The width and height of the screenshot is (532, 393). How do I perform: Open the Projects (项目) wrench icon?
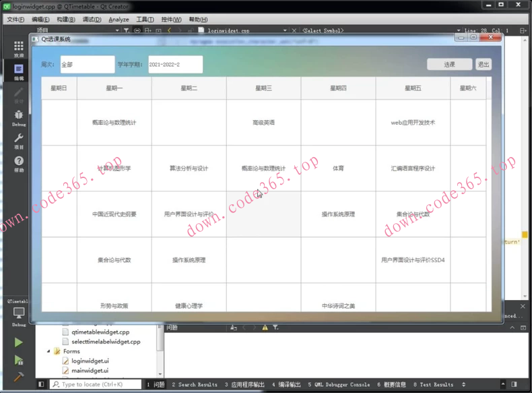[x=18, y=140]
